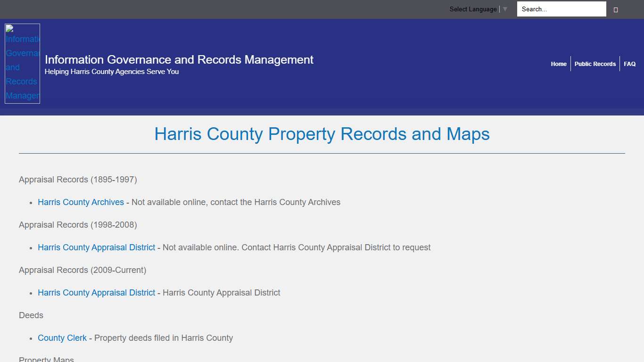Click the bullet marker for the second Appraisal District entry
The height and width of the screenshot is (362, 644).
[x=31, y=293]
